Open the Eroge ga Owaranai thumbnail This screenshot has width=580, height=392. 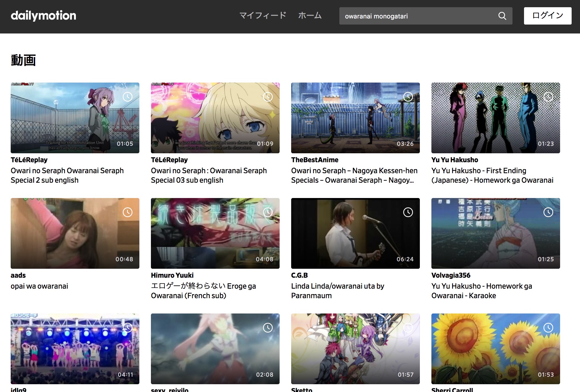pos(215,233)
